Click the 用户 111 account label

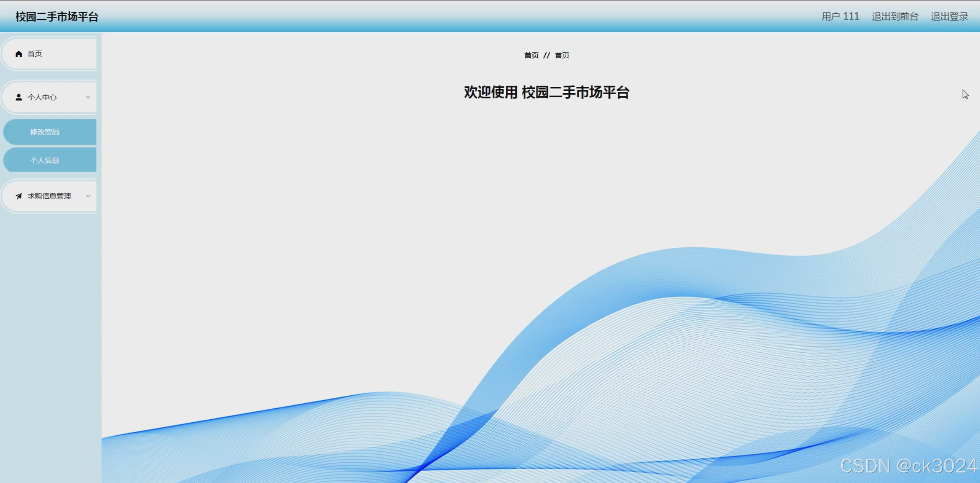pyautogui.click(x=840, y=16)
